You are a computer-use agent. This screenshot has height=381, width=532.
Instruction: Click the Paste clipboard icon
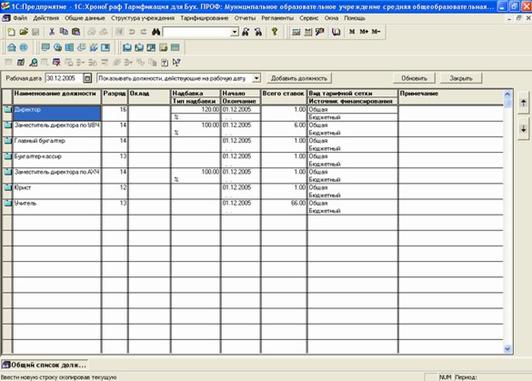click(76, 32)
